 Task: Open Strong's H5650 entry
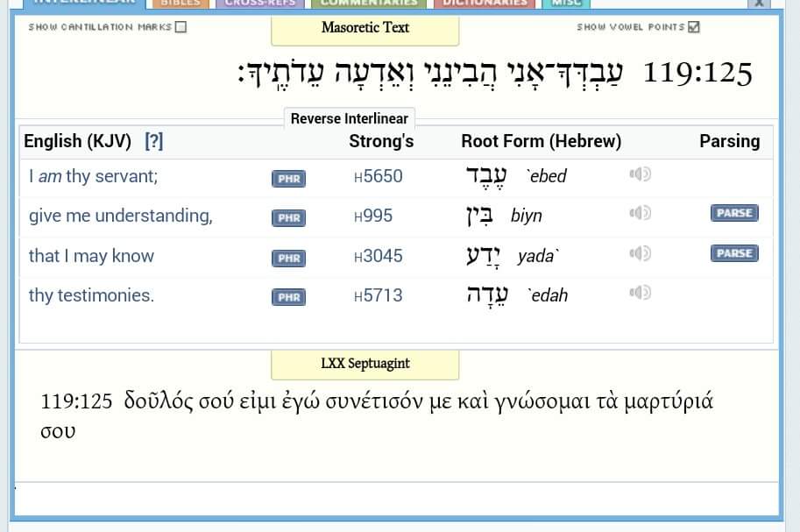pyautogui.click(x=379, y=176)
